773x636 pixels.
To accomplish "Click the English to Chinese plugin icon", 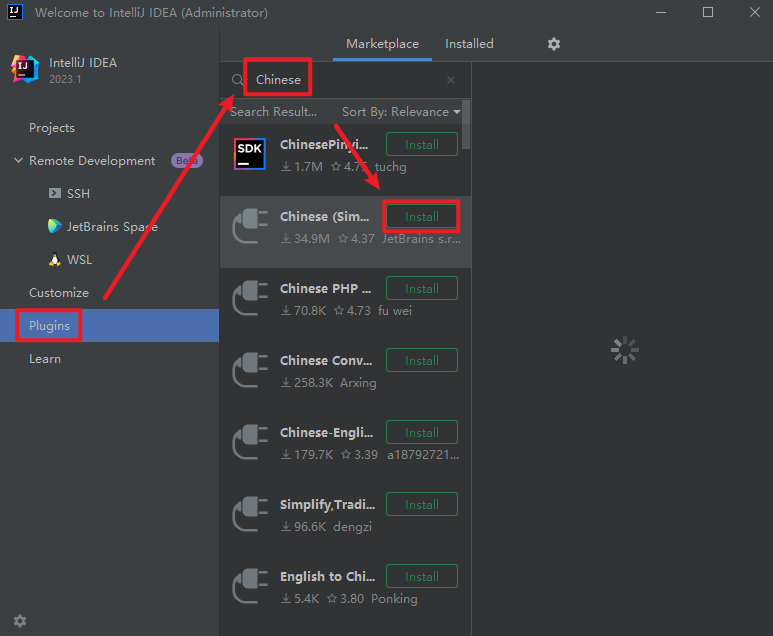I will point(250,586).
